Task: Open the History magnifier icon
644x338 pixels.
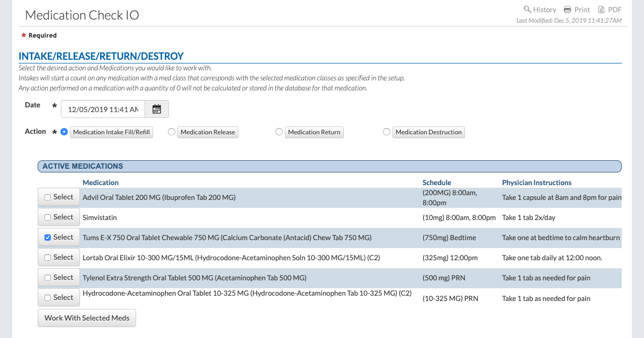Action: pyautogui.click(x=527, y=10)
